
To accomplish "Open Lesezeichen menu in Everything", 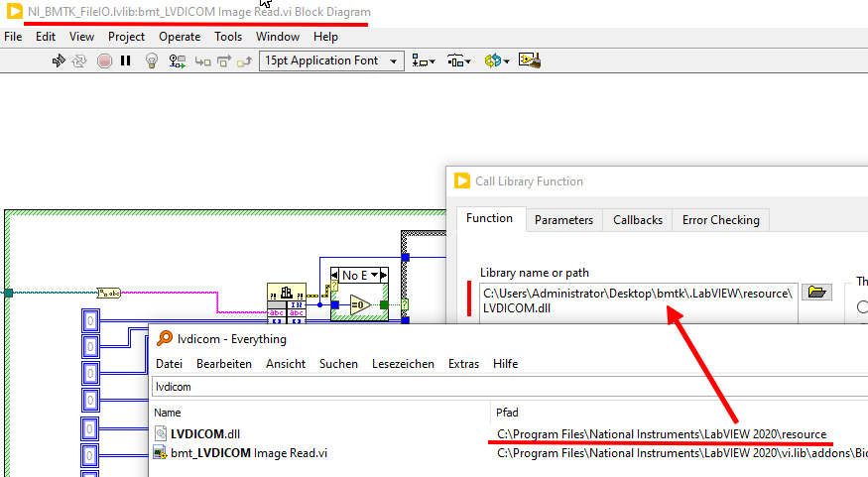I will coord(403,364).
